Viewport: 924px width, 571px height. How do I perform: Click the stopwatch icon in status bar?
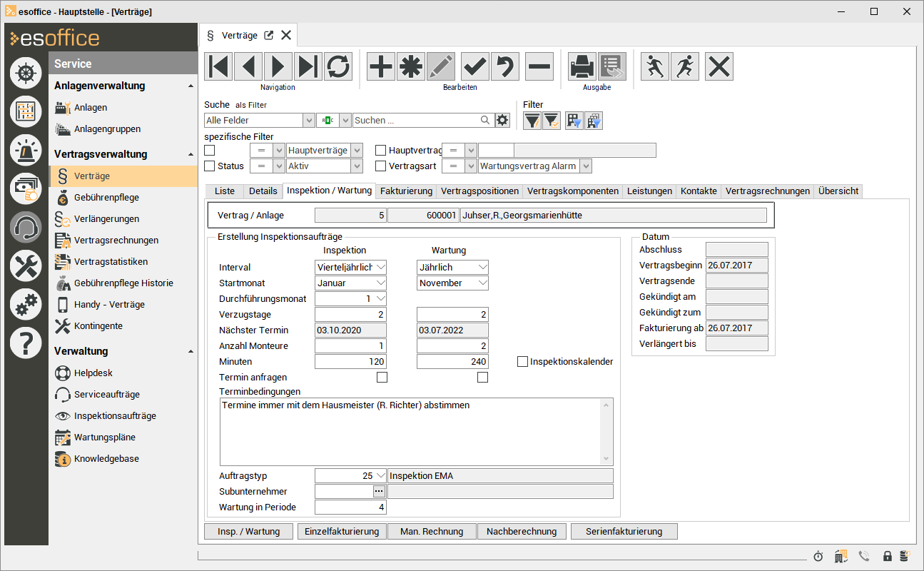tap(818, 556)
